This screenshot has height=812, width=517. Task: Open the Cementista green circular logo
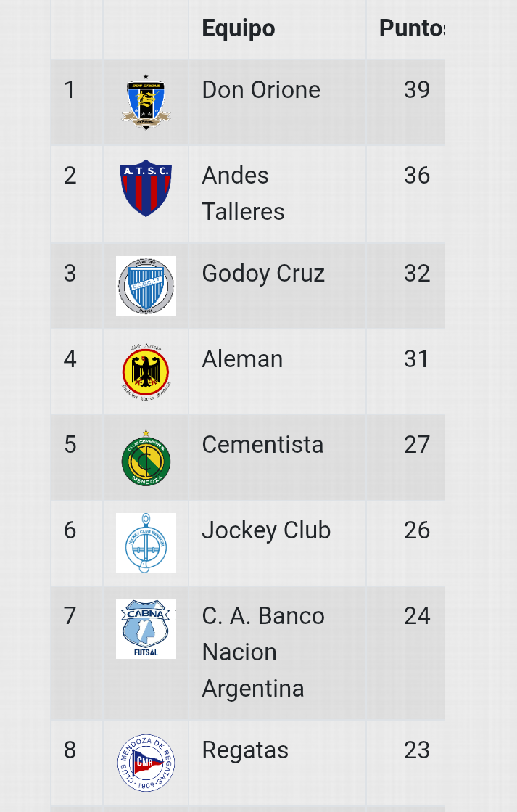coord(146,458)
